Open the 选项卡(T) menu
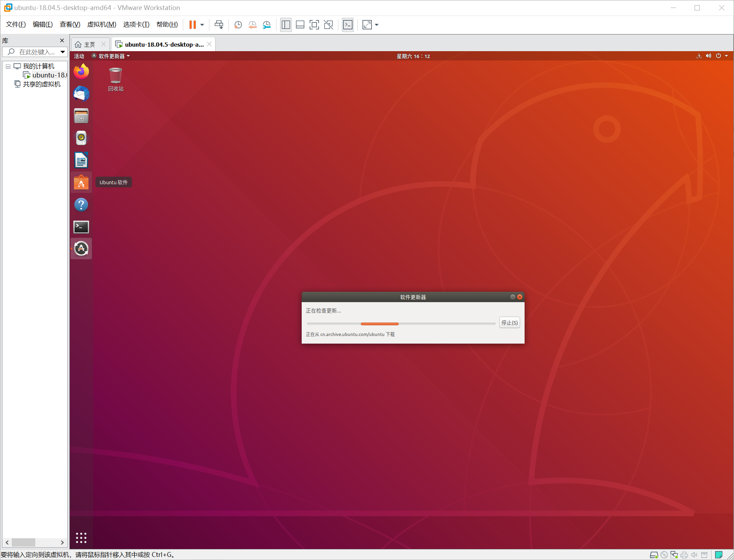This screenshot has width=734, height=560. point(137,25)
